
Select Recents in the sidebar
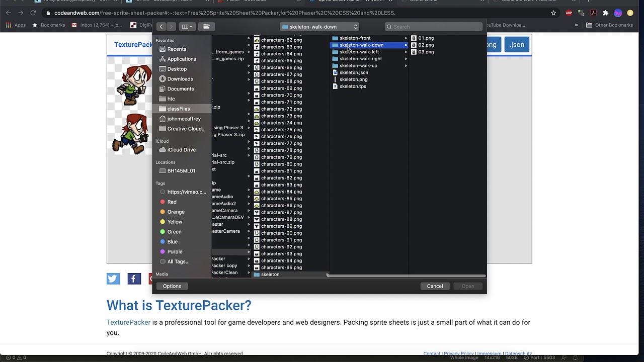click(177, 49)
